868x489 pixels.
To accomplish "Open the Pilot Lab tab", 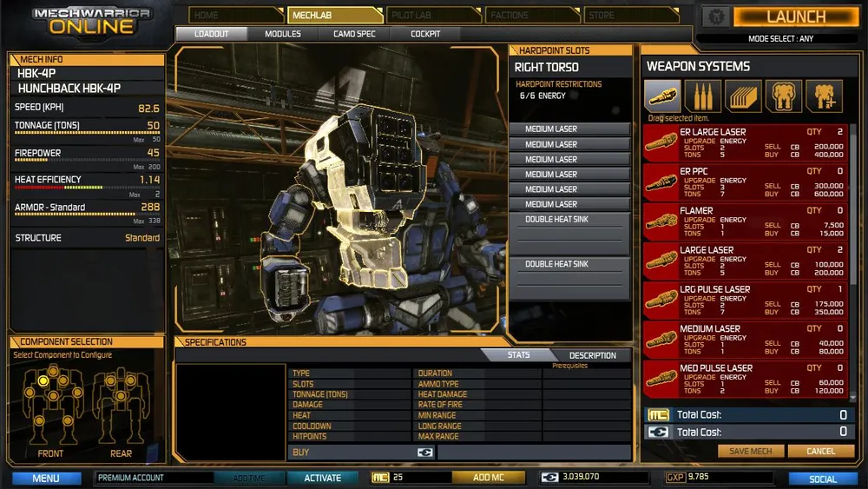I will click(x=433, y=15).
